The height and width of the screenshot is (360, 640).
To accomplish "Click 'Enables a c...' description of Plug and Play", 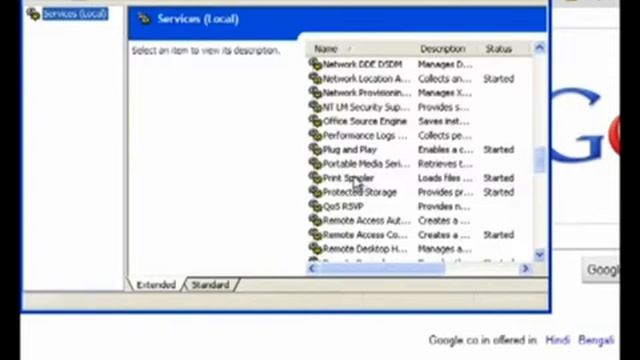I will coord(446,150).
